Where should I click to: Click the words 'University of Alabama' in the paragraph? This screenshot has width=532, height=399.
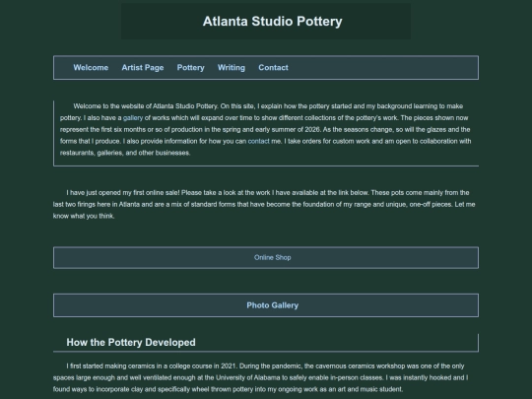(248, 377)
